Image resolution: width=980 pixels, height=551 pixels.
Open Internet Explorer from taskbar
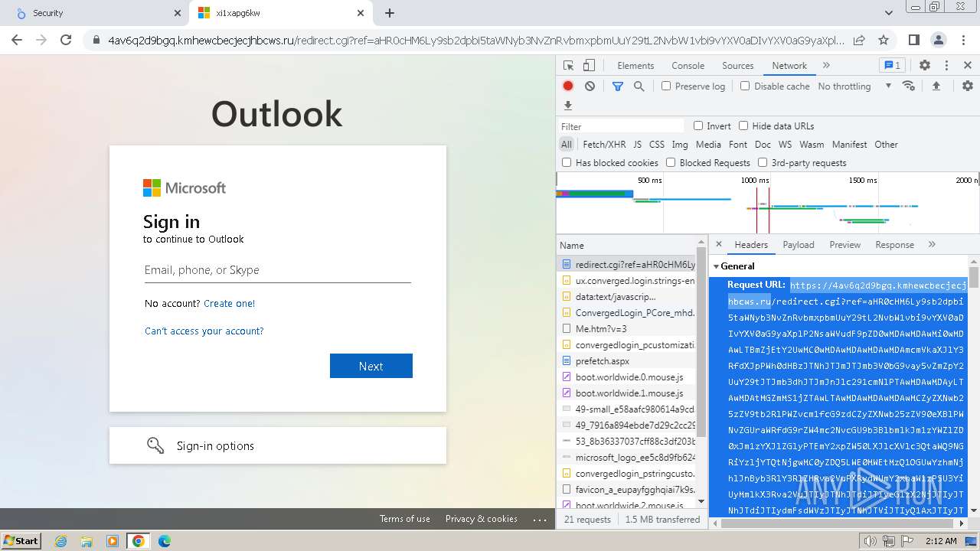(61, 541)
